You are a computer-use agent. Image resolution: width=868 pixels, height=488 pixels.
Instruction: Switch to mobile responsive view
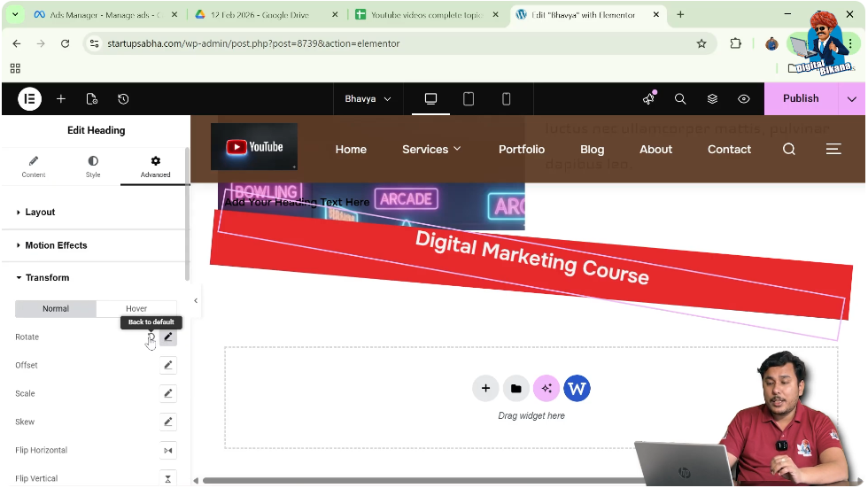507,99
